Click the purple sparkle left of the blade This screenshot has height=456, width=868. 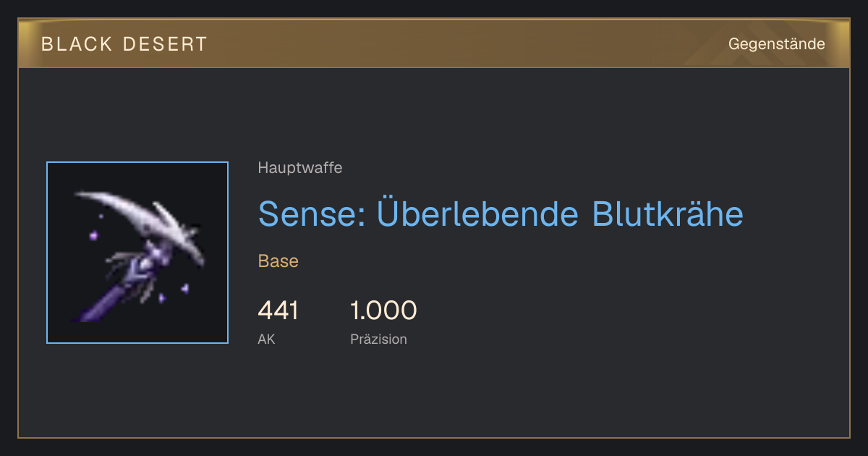click(x=93, y=235)
